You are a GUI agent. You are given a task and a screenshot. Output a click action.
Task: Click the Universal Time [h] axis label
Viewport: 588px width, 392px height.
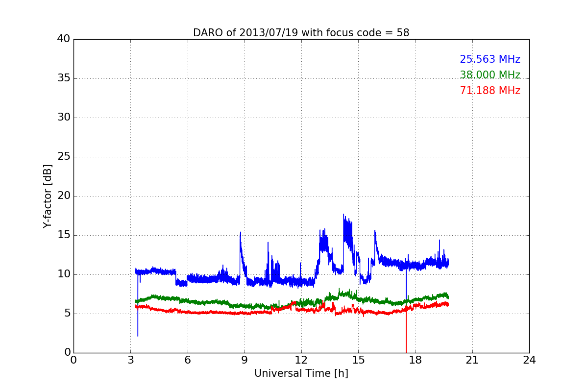point(301,373)
